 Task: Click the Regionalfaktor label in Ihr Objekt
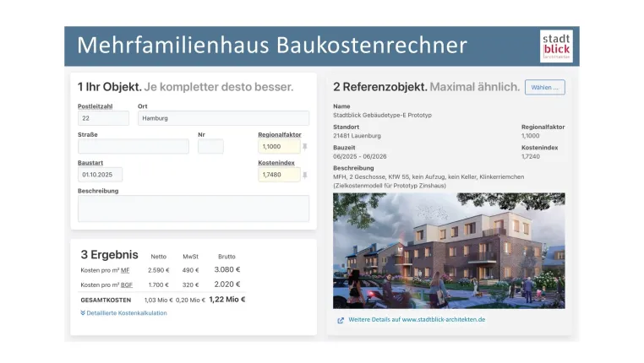point(280,134)
